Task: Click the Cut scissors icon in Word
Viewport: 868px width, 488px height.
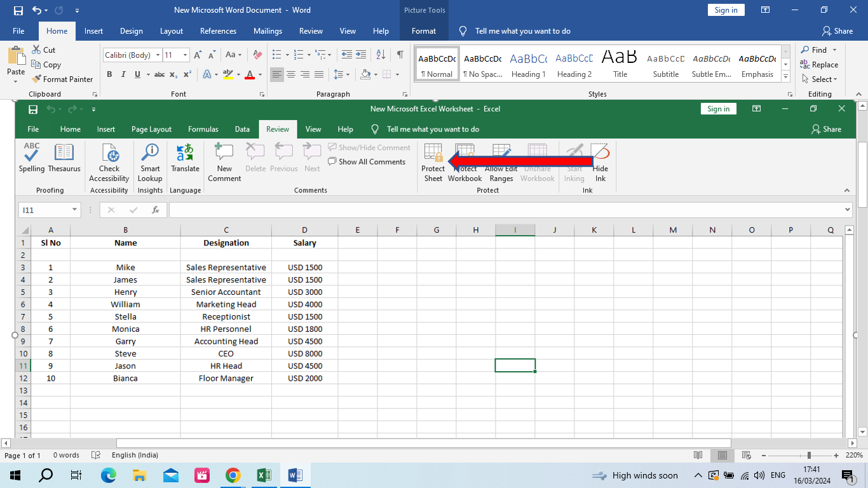Action: coord(36,50)
